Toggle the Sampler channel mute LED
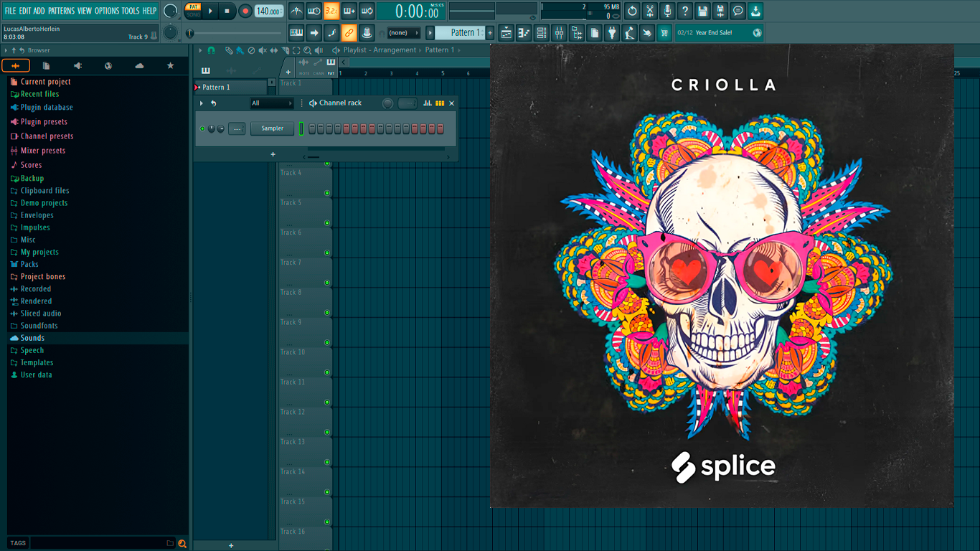Viewport: 980px width, 551px height. (x=202, y=128)
